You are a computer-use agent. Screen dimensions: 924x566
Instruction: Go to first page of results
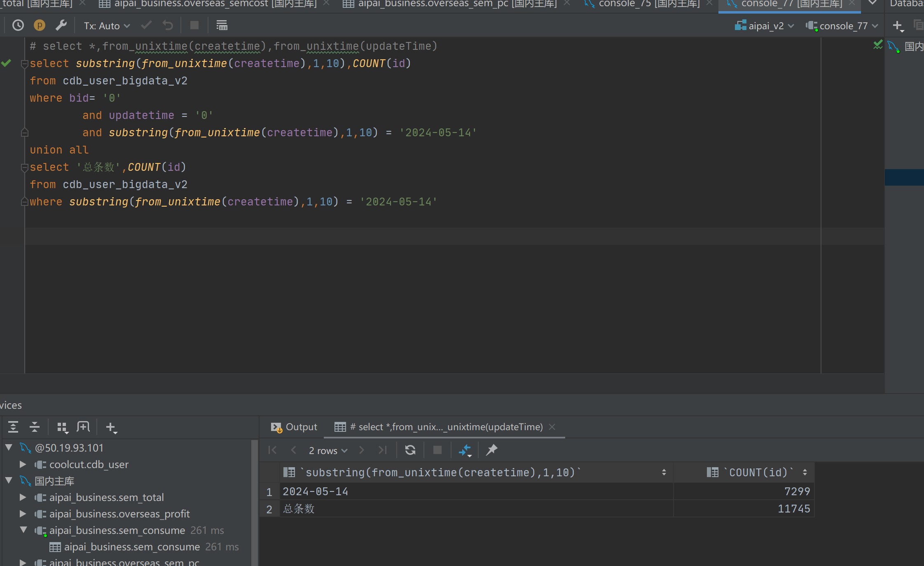272,450
